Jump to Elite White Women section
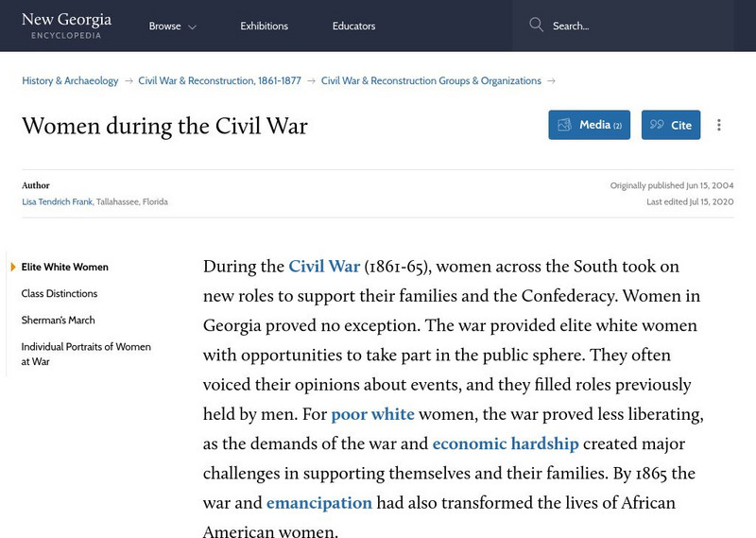The image size is (756, 538). click(65, 268)
